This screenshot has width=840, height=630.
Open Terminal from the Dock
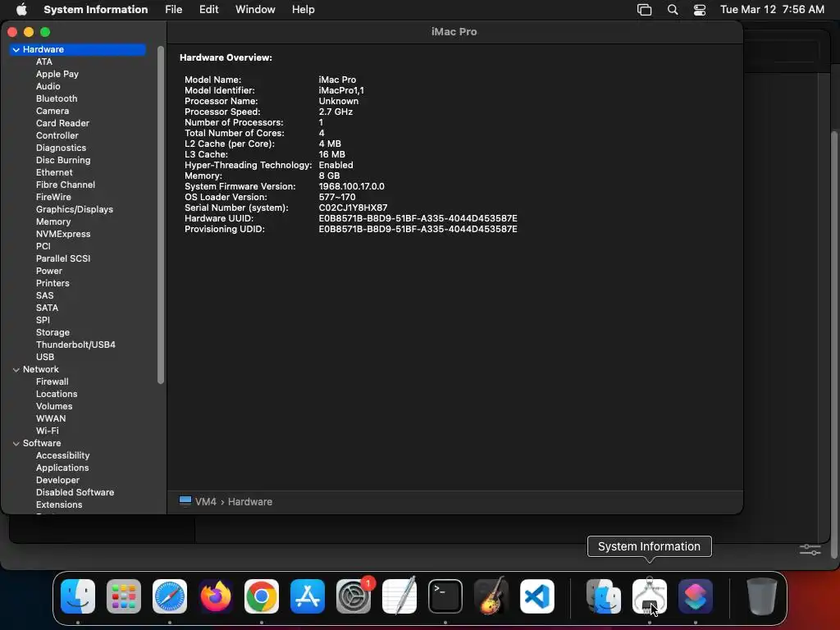[x=445, y=596]
